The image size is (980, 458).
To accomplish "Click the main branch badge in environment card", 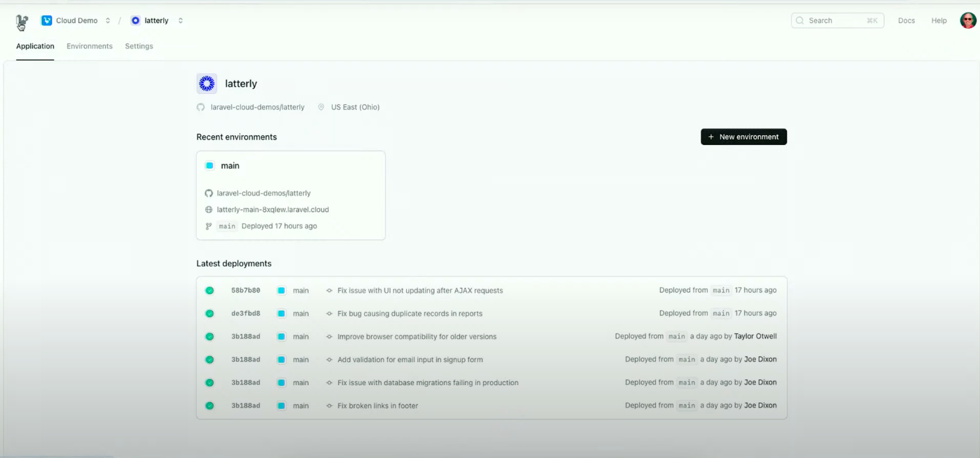I will pyautogui.click(x=227, y=226).
